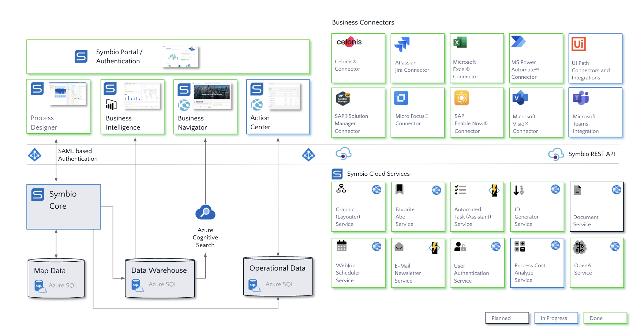Click the calendar icon in WebJob Scheduler Service
644x328 pixels.
[x=341, y=246]
